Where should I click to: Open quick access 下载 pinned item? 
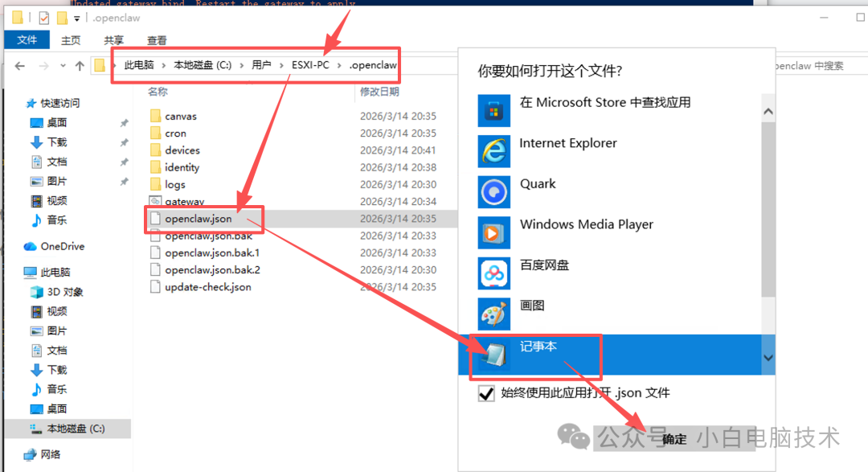[49, 142]
